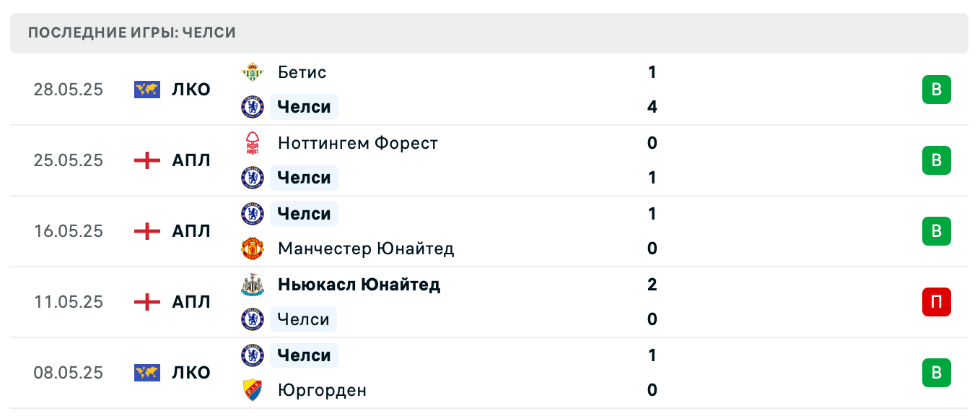The width and height of the screenshot is (980, 419).
Task: Click the ЛКО flag icon for 28.05.25
Action: (x=147, y=90)
